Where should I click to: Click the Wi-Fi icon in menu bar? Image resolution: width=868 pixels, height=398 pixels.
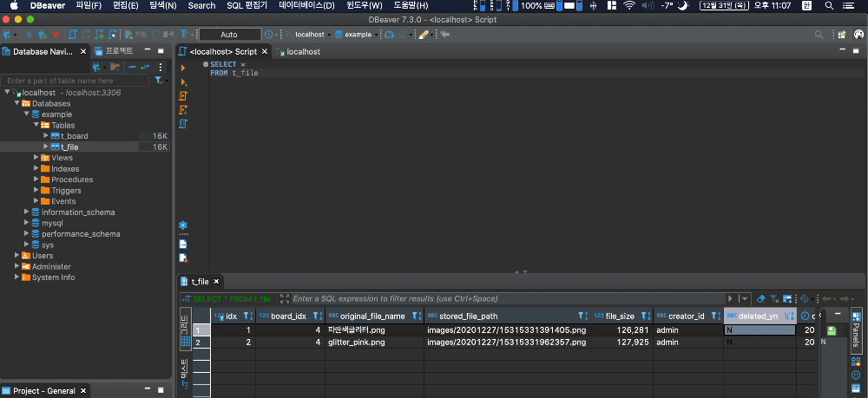coord(629,5)
